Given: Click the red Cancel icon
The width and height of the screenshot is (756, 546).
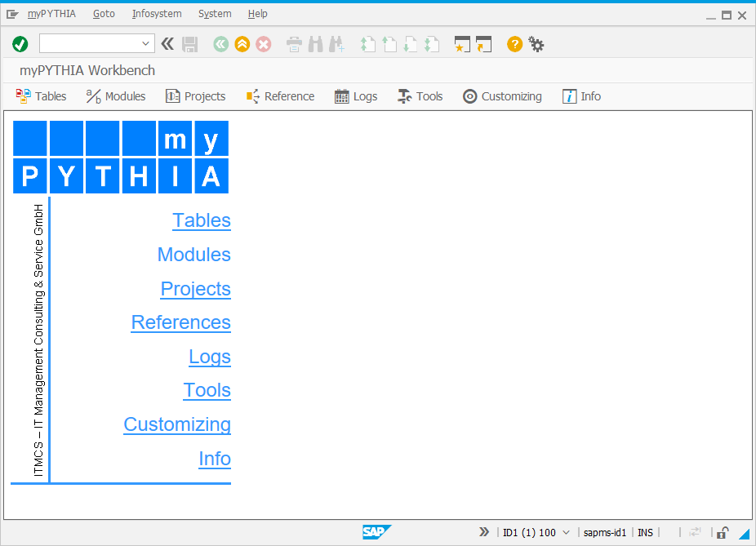Looking at the screenshot, I should [263, 44].
